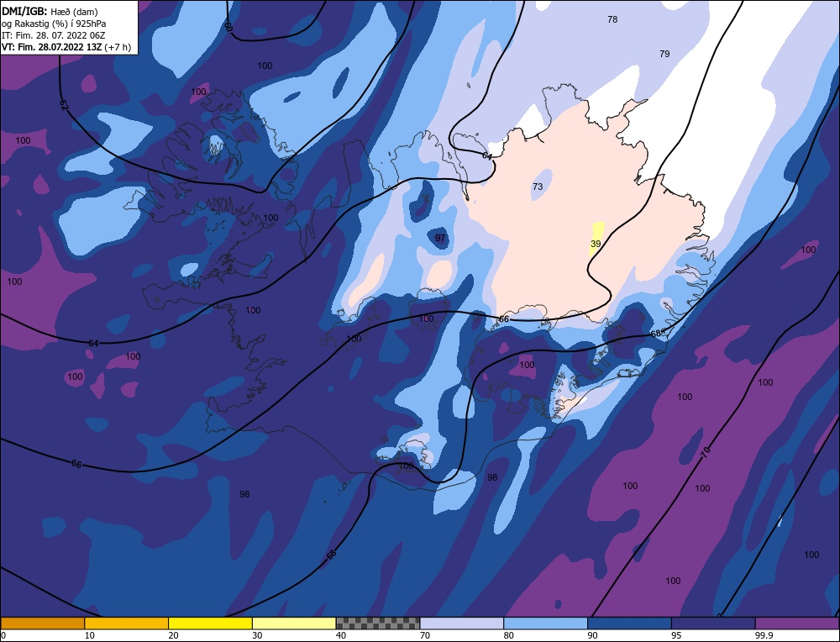Click the 'IT: Fim. 28. 07. 2022 06Z' line
Image resolution: width=840 pixels, height=642 pixels.
(53, 35)
